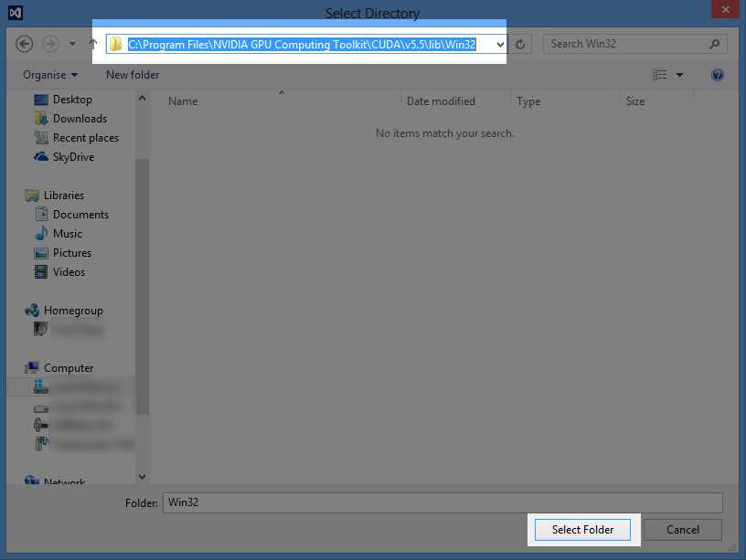Screen dimensions: 746x560
Task: Open the view options dropdown arrow
Action: pyautogui.click(x=679, y=75)
